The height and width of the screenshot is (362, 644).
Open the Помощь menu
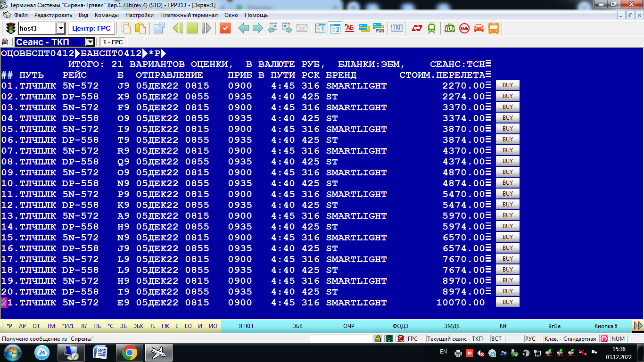click(256, 15)
